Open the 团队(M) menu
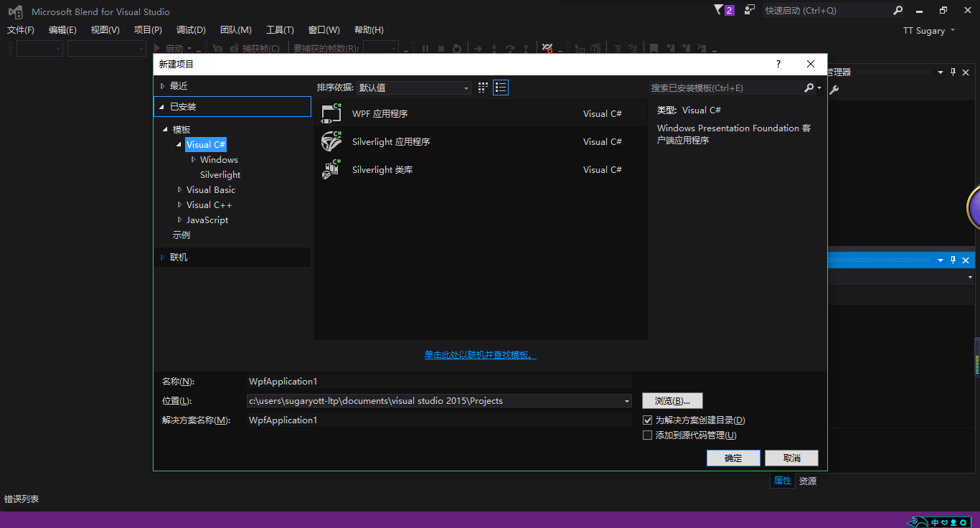Screen dimensions: 980x528 click(236, 29)
